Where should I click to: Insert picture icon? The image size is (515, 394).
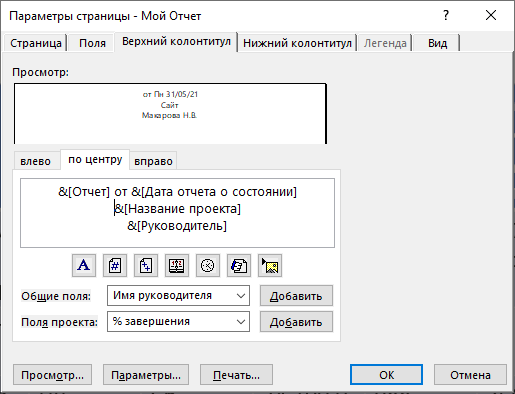pyautogui.click(x=270, y=266)
